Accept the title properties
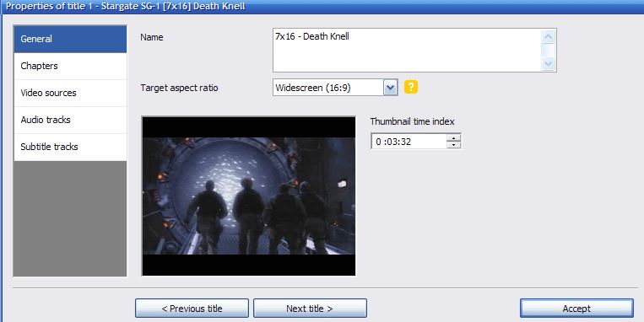The image size is (644, 322). [x=576, y=309]
